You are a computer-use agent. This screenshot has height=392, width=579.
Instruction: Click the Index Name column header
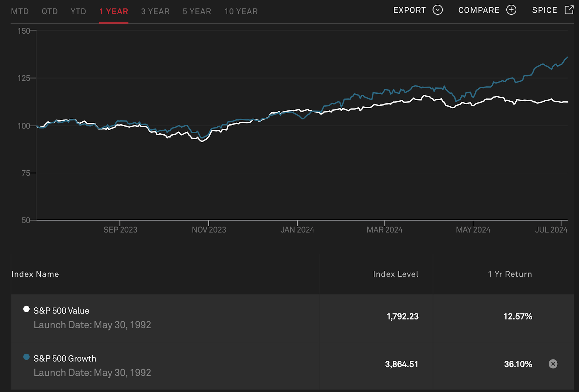[x=35, y=274]
